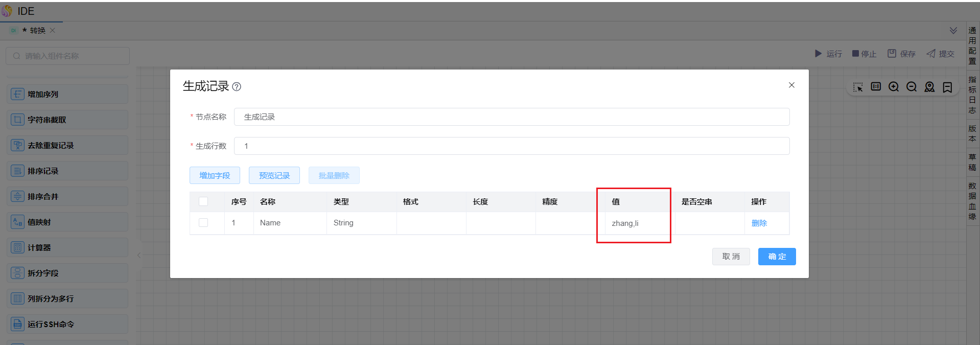The image size is (980, 345).
Task: Click the 删除 link in row 1
Action: (759, 223)
